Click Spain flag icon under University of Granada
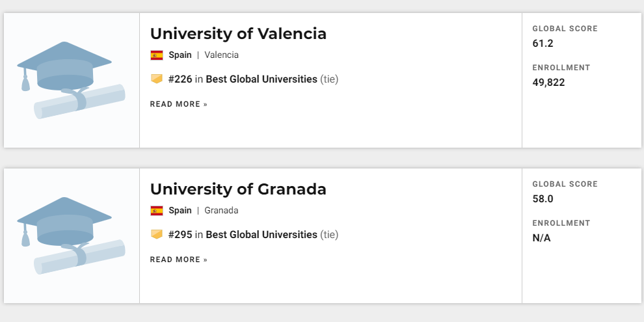644x322 pixels. pyautogui.click(x=157, y=211)
